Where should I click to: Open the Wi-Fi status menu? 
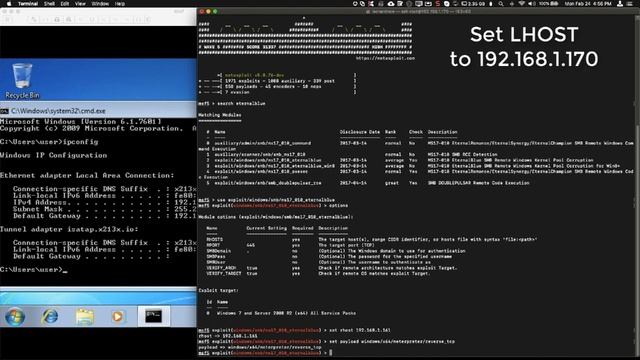pyautogui.click(x=522, y=4)
